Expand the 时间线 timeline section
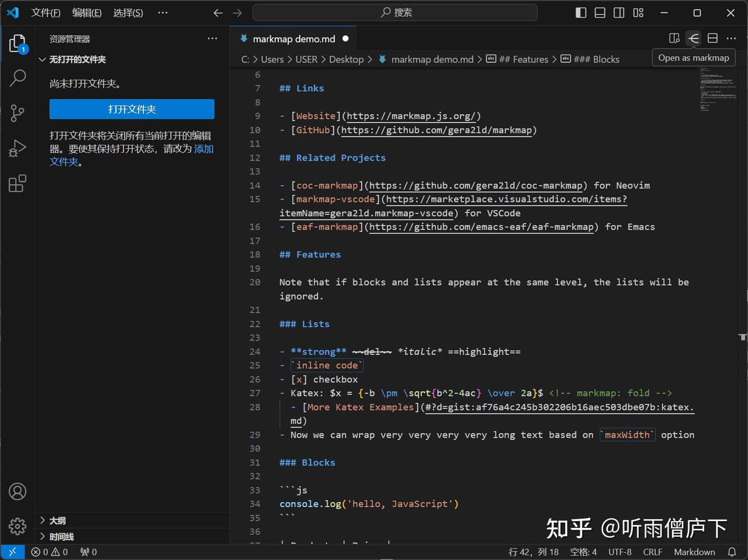Image resolution: width=748 pixels, height=560 pixels. tap(62, 536)
